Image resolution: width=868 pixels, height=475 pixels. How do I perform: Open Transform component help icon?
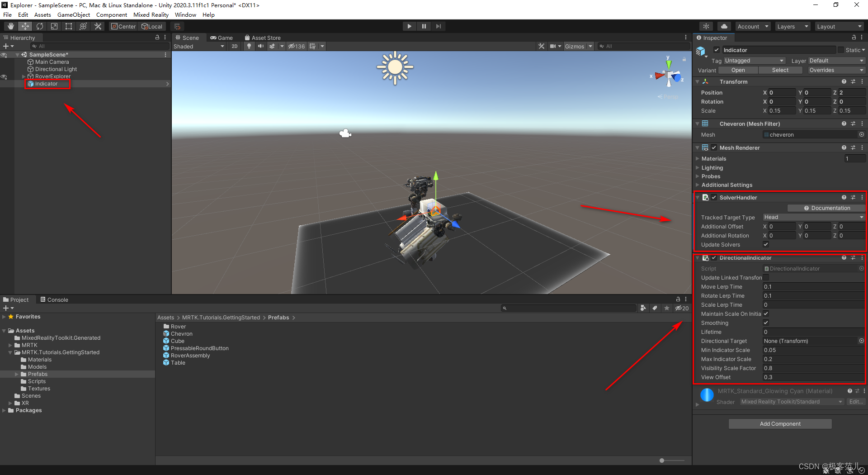[x=844, y=82]
